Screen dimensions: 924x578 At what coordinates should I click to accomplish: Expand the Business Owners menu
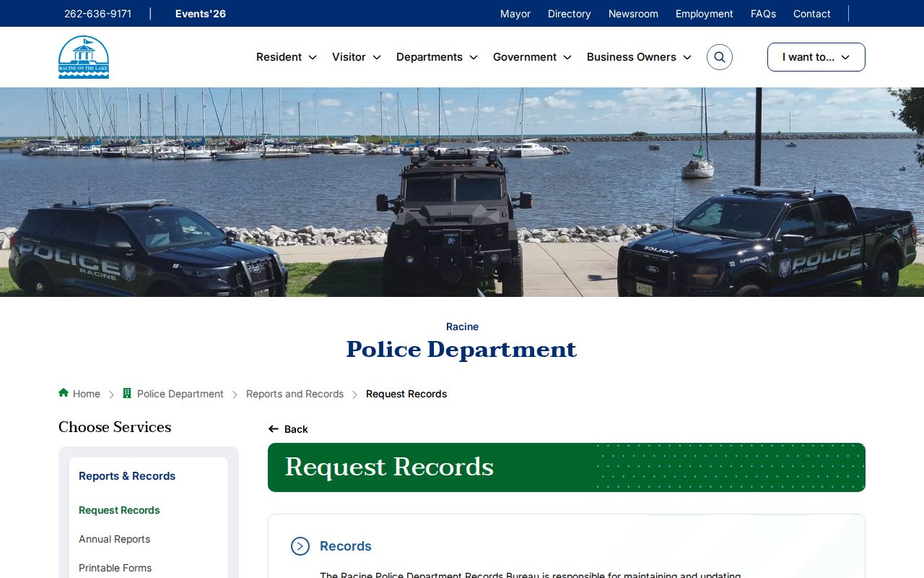639,57
